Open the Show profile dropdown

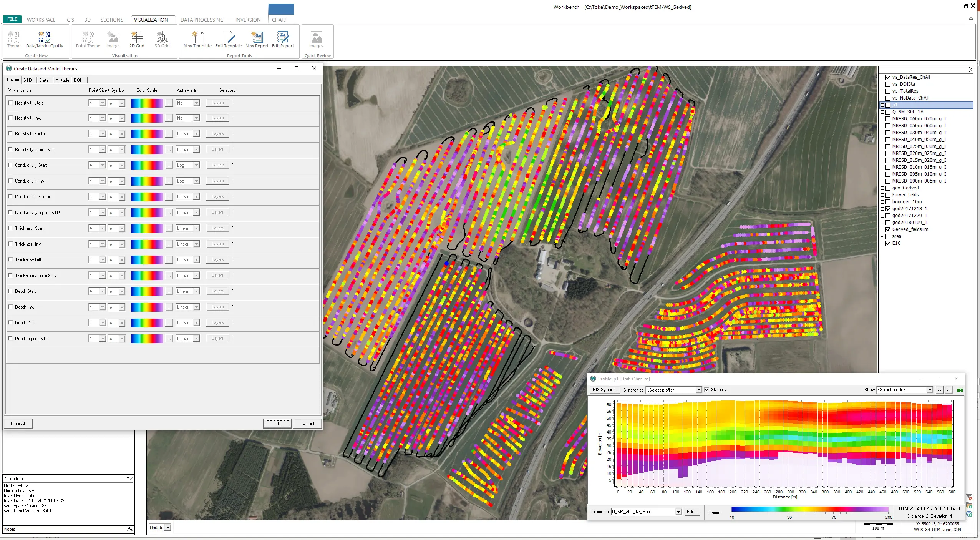click(x=930, y=390)
